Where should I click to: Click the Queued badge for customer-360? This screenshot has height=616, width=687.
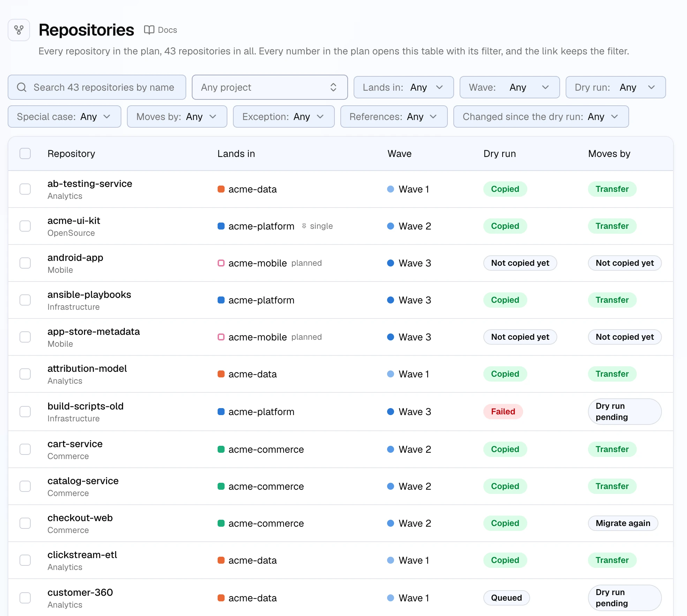pos(506,598)
